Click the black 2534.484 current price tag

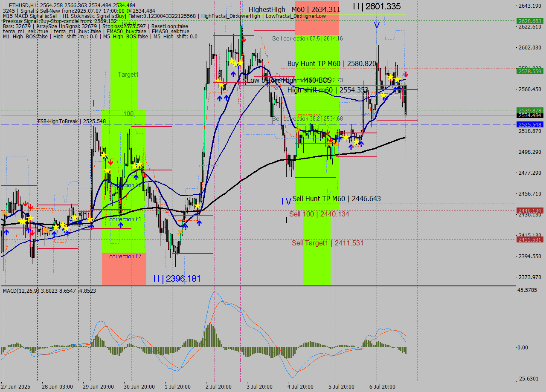[529, 115]
